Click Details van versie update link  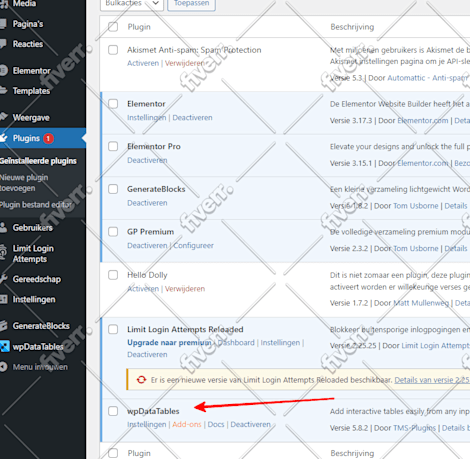[432, 380]
